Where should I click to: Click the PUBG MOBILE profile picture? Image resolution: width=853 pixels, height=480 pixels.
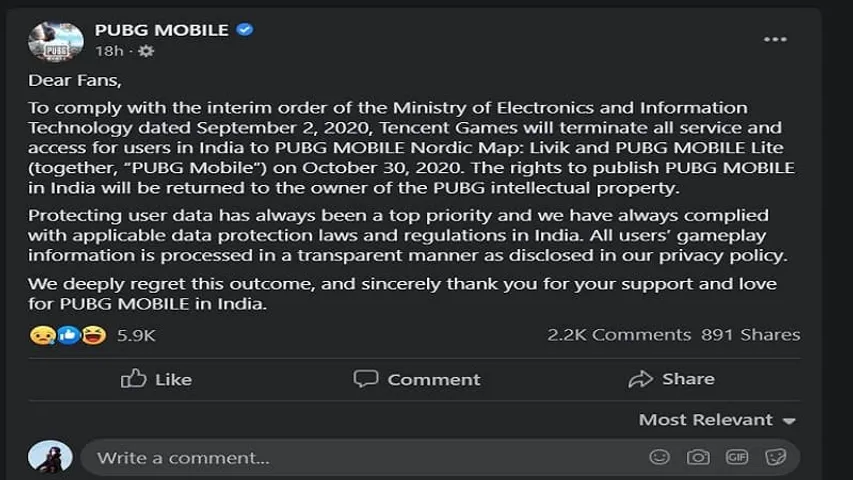click(x=55, y=40)
